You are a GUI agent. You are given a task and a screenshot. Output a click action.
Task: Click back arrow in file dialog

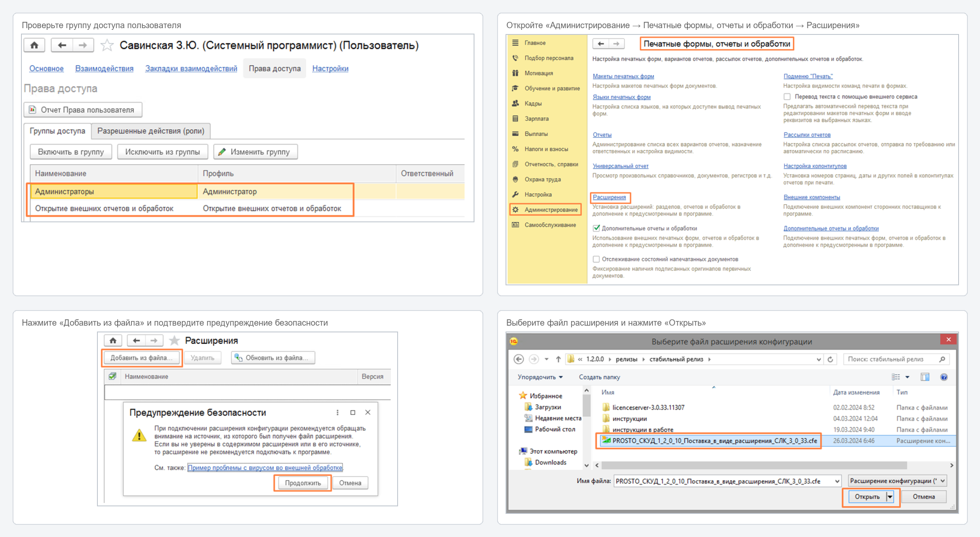coord(519,359)
